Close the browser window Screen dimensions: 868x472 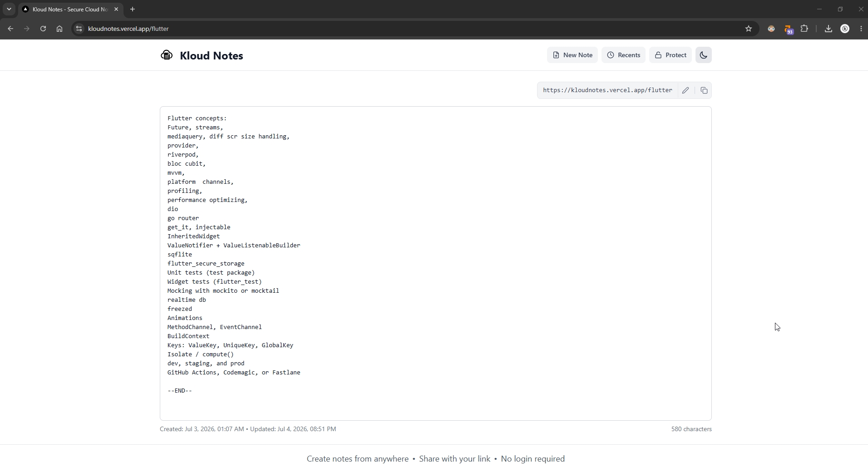[x=861, y=9]
